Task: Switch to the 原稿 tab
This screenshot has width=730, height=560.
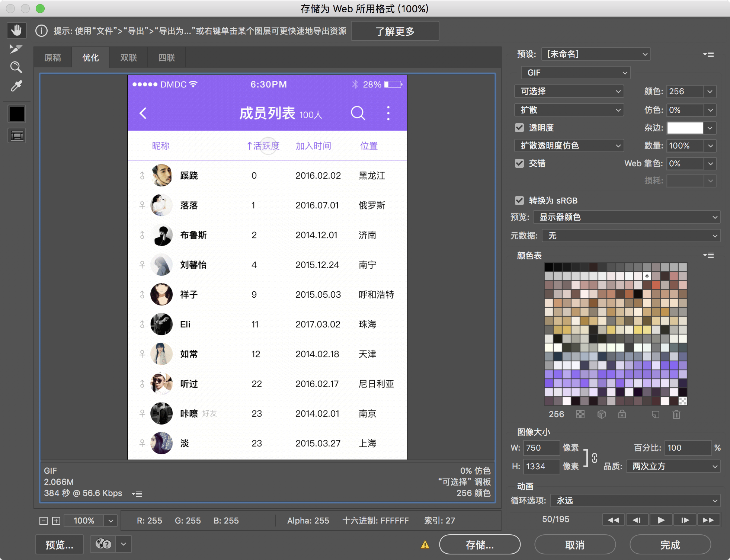Action: (x=52, y=57)
